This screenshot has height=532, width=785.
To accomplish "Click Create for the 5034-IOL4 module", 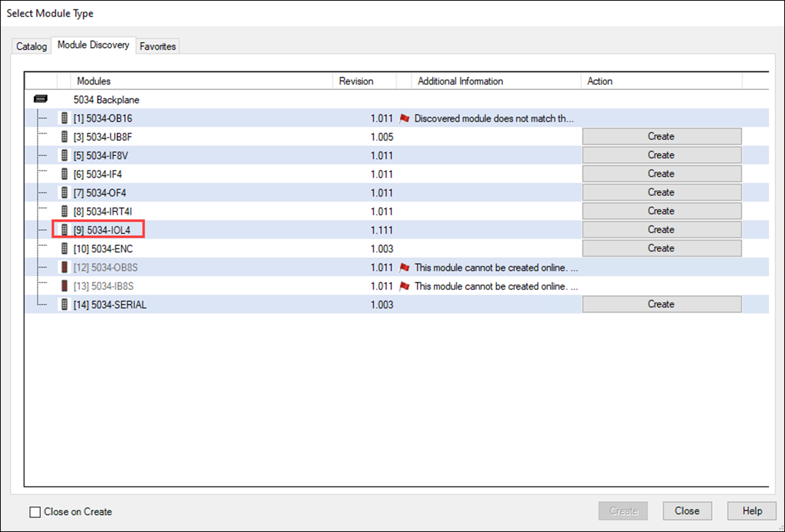I will [662, 230].
